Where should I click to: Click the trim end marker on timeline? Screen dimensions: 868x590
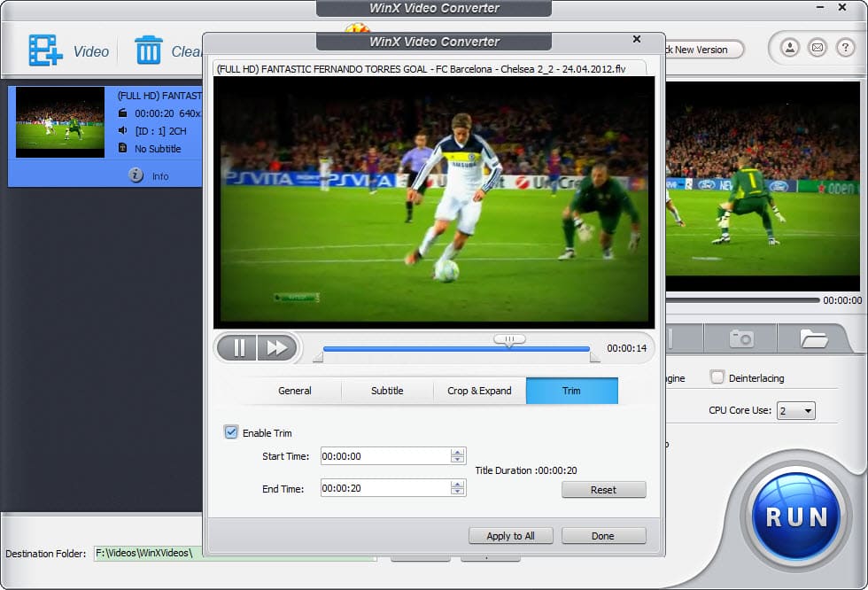point(594,358)
